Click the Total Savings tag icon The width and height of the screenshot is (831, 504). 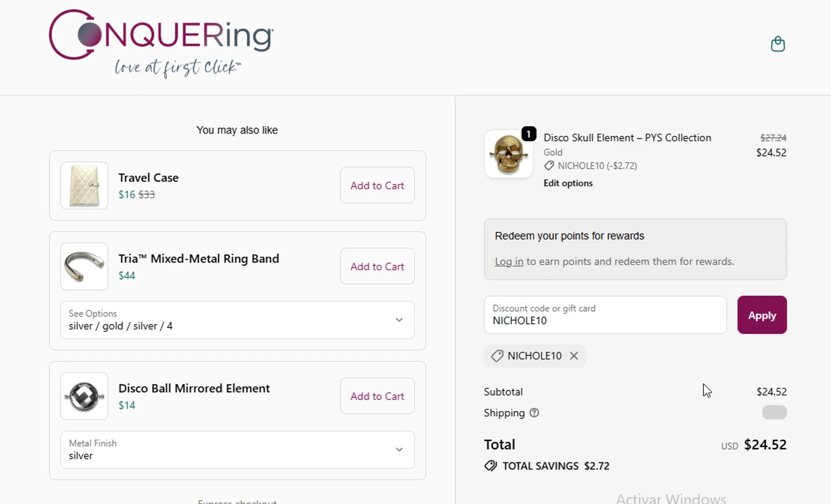(490, 466)
